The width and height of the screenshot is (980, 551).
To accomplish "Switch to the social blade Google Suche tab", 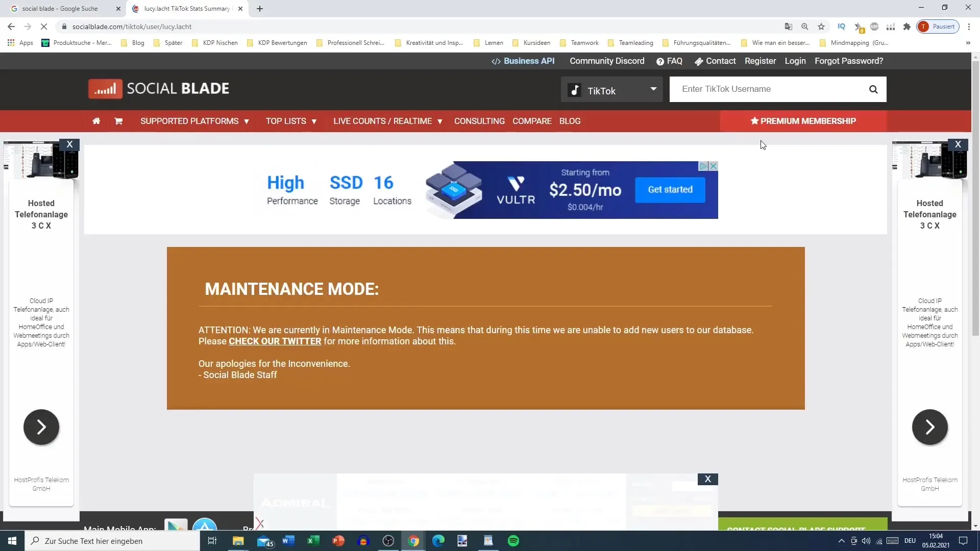I will (64, 9).
